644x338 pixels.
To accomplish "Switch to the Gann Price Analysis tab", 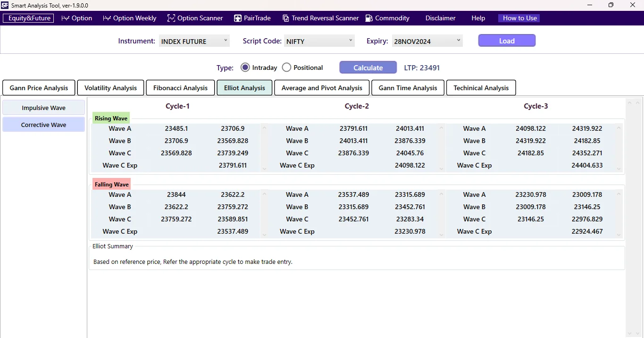I will 39,87.
